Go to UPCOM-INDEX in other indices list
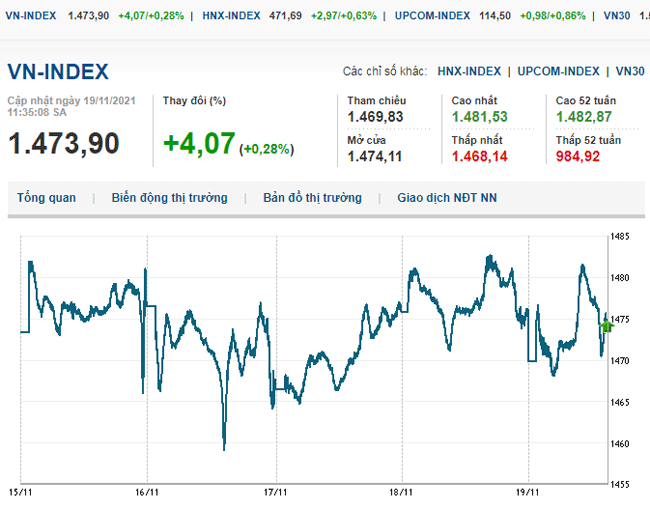The height and width of the screenshot is (508, 650). coord(559,71)
